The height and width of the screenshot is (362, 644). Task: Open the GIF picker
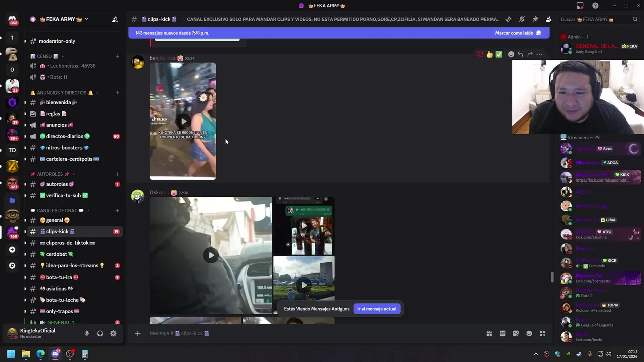502,333
